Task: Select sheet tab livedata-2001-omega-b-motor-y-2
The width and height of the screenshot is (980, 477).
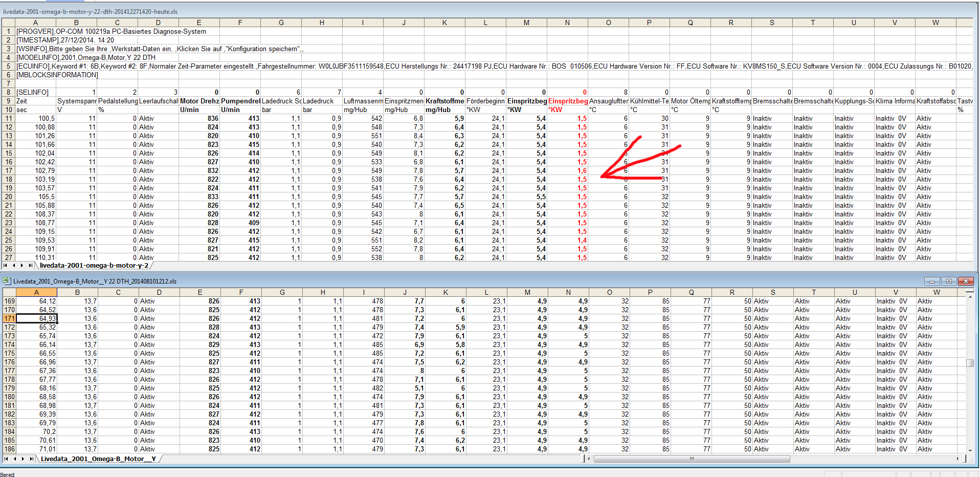Action: [94, 266]
